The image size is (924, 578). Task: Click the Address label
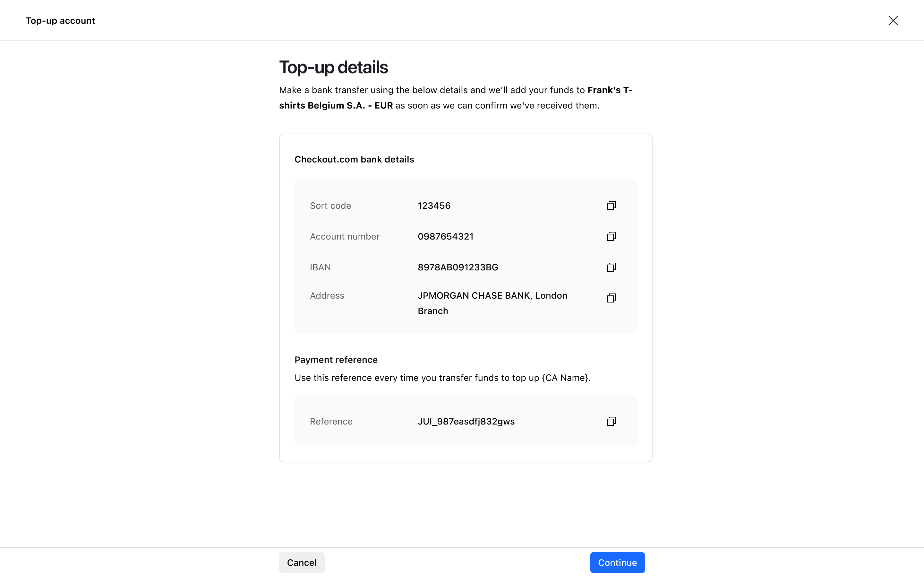(327, 295)
